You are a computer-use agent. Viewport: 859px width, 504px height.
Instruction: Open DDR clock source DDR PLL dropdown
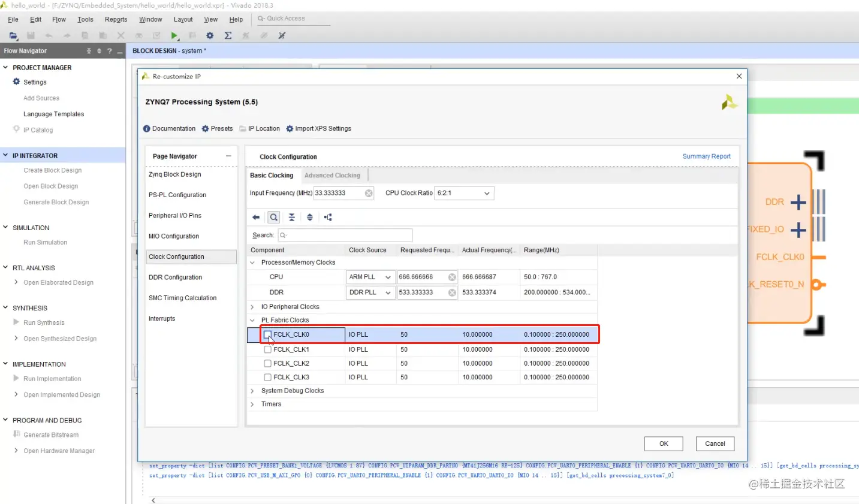click(370, 292)
